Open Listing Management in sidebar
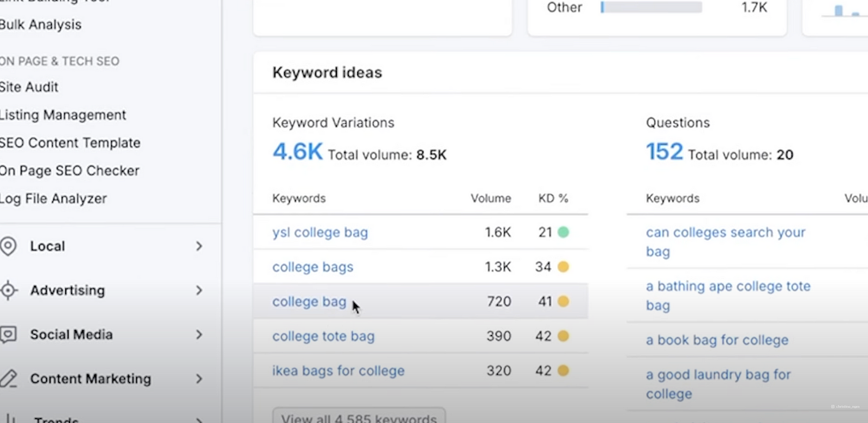 (63, 115)
